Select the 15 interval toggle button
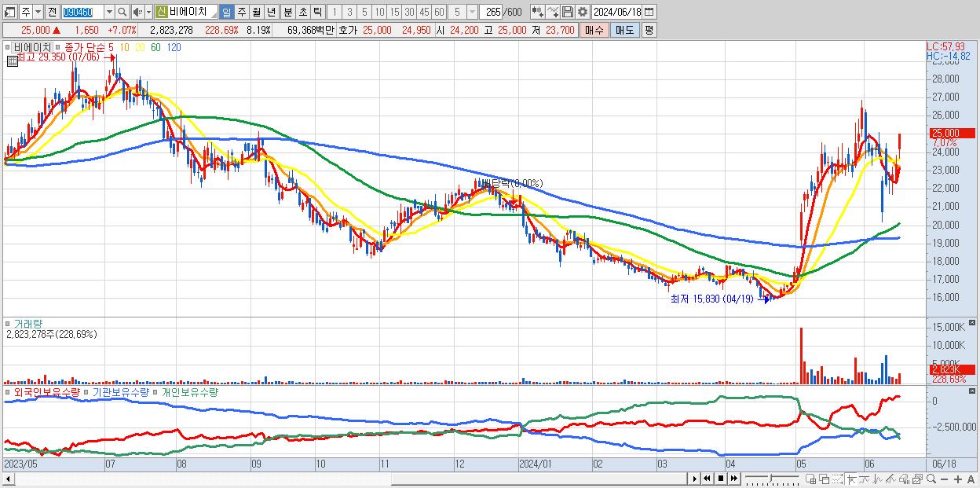Screen dimensions: 980x488 394,13
